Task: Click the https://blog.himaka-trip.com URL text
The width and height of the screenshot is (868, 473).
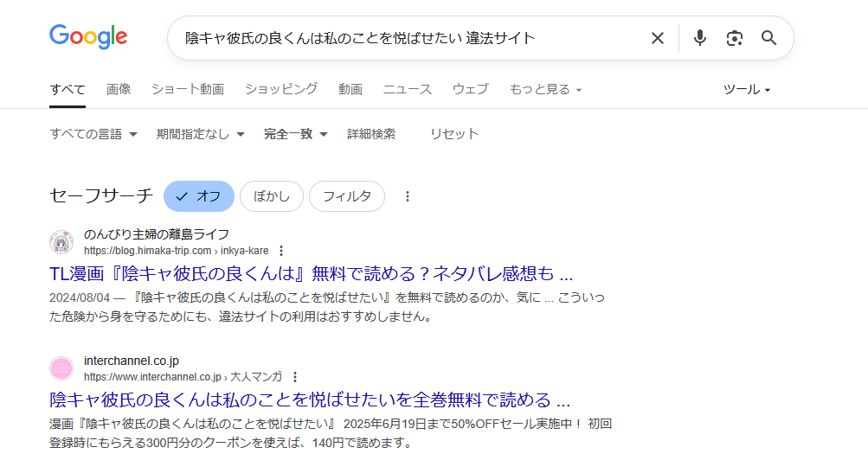Action: [176, 251]
